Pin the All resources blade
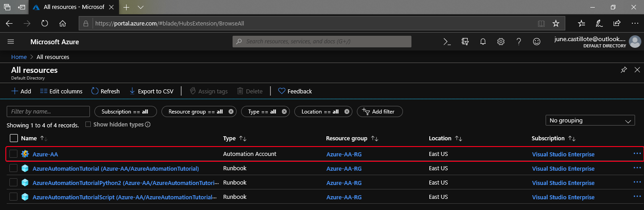 point(624,70)
